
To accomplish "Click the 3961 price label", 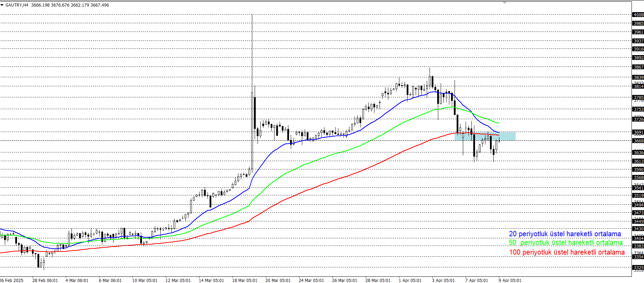I will [x=638, y=32].
